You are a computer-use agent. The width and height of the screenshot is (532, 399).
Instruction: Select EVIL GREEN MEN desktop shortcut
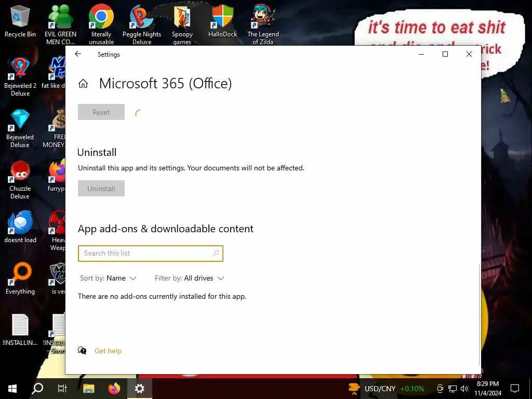click(x=60, y=24)
